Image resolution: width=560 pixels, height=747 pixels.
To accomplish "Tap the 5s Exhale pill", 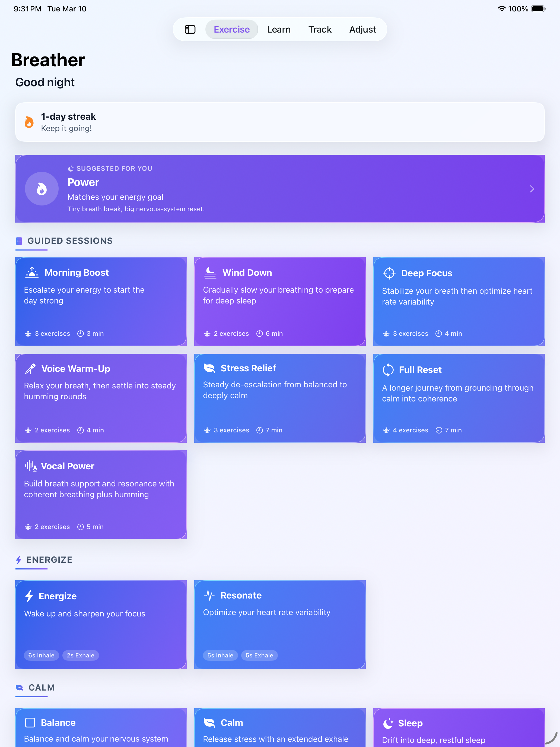I will [259, 656].
